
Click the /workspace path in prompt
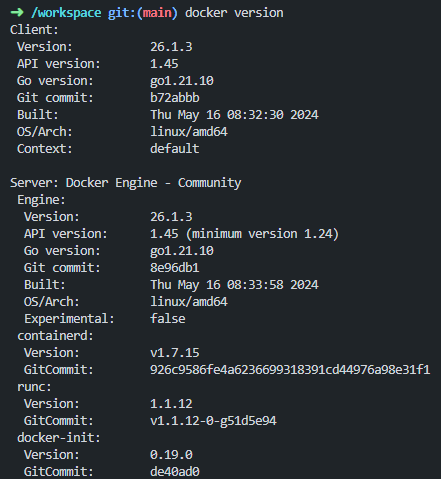tap(66, 13)
